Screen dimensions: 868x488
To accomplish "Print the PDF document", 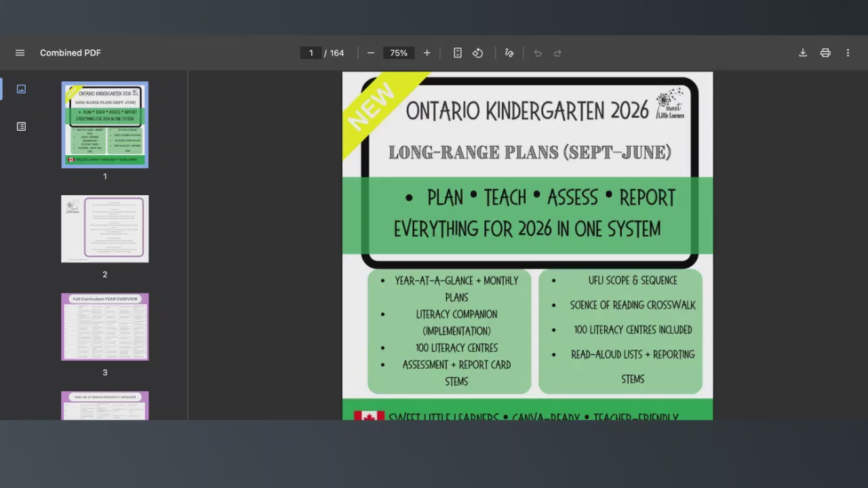I will [x=825, y=53].
